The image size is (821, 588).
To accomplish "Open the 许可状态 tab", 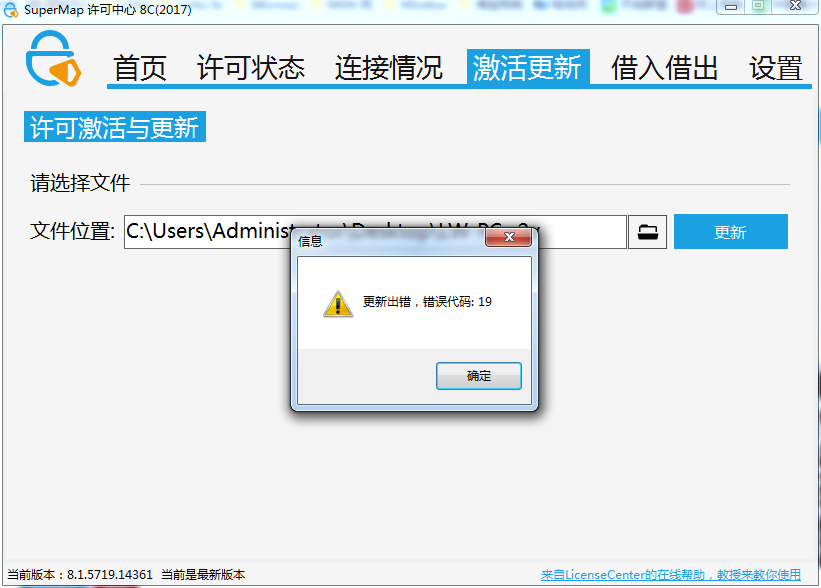I will [251, 68].
